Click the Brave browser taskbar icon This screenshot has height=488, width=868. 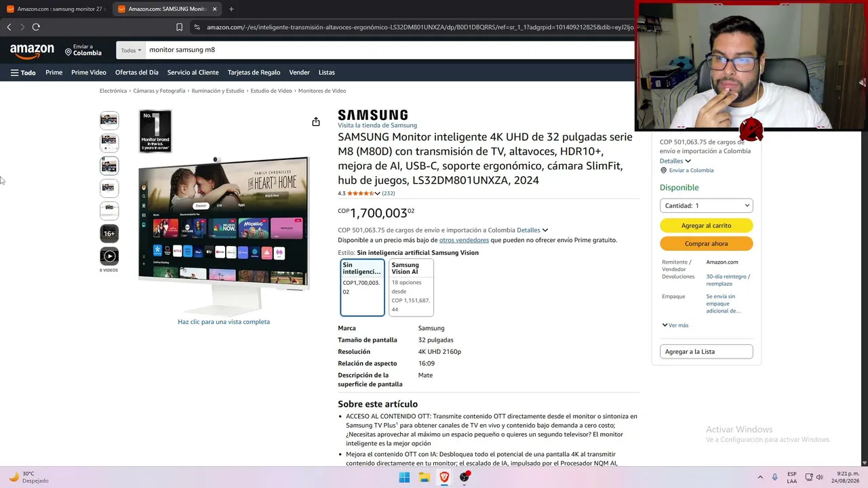[x=444, y=477]
